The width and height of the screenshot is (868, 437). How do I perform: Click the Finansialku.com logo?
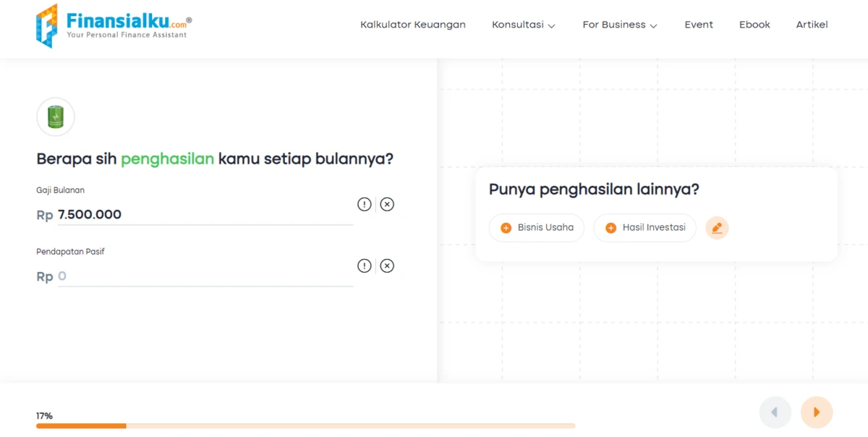(114, 25)
